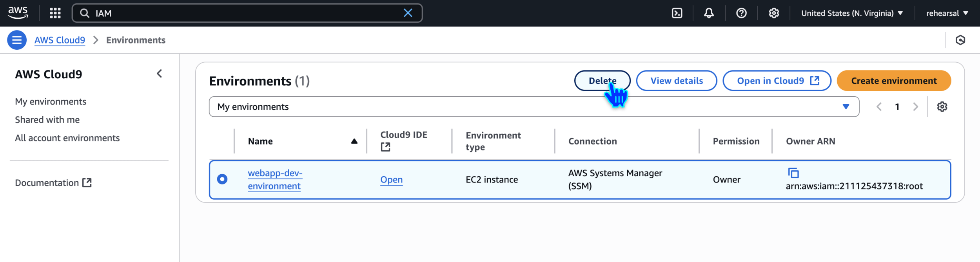Open the hexagon info panel icon at right

(x=960, y=40)
